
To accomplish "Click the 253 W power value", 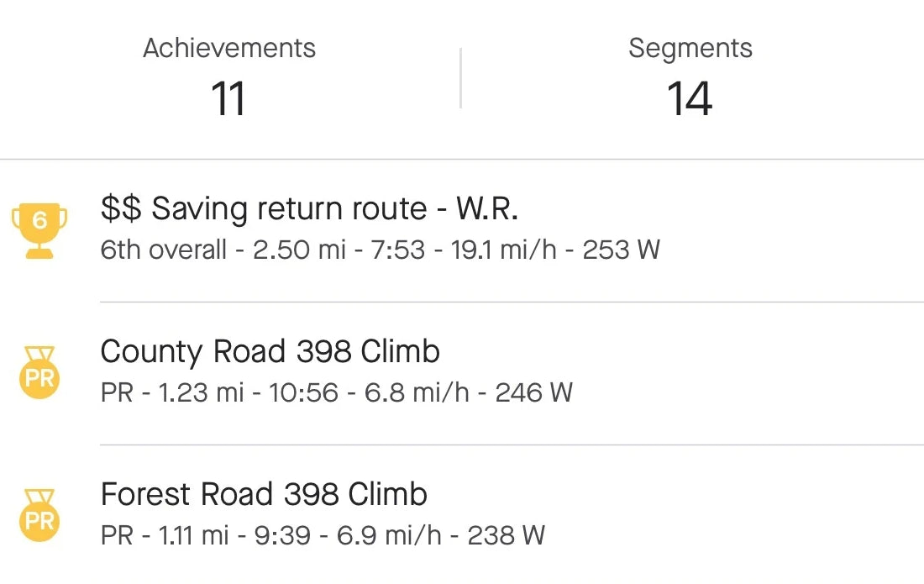I will pos(622,250).
